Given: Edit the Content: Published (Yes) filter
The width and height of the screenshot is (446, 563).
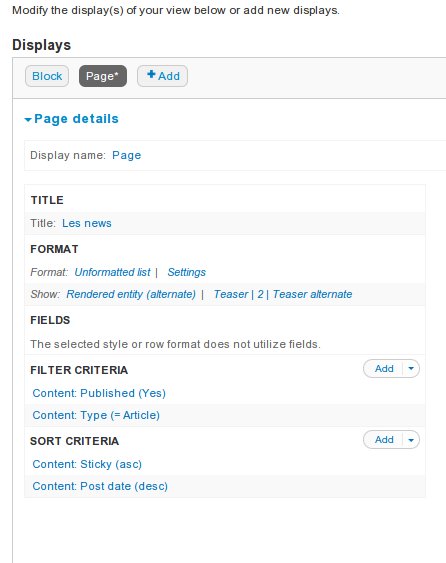Looking at the screenshot, I should tap(99, 393).
